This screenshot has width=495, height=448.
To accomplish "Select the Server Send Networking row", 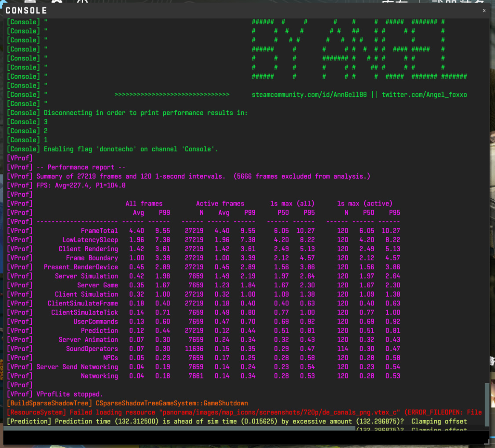I will click(x=204, y=367).
